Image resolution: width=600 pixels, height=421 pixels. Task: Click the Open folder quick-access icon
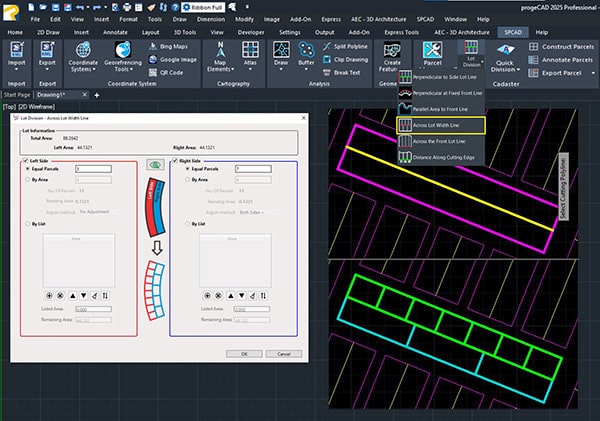(x=43, y=7)
